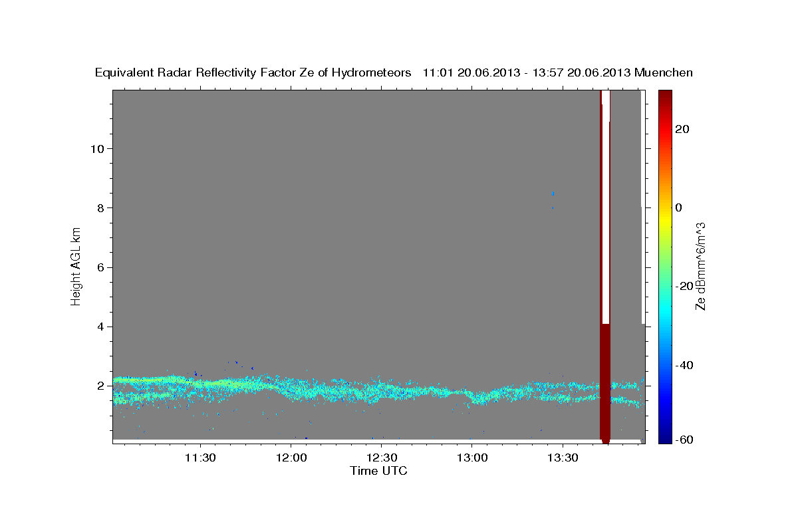Click the height tick label 6
The height and width of the screenshot is (532, 798).
pos(100,267)
